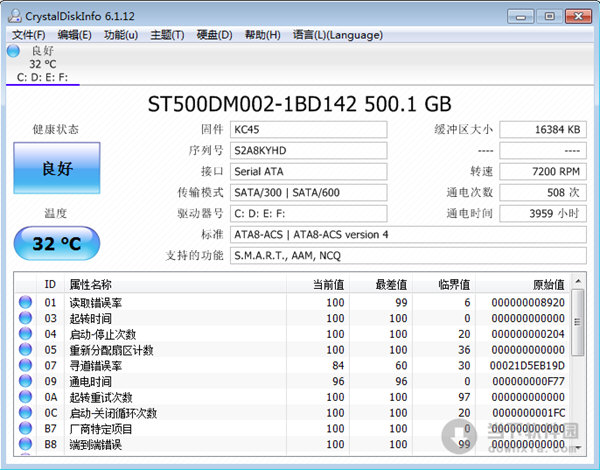The height and width of the screenshot is (470, 600).
Task: Click the status icon for row 01 读取错误率
Action: (x=25, y=302)
